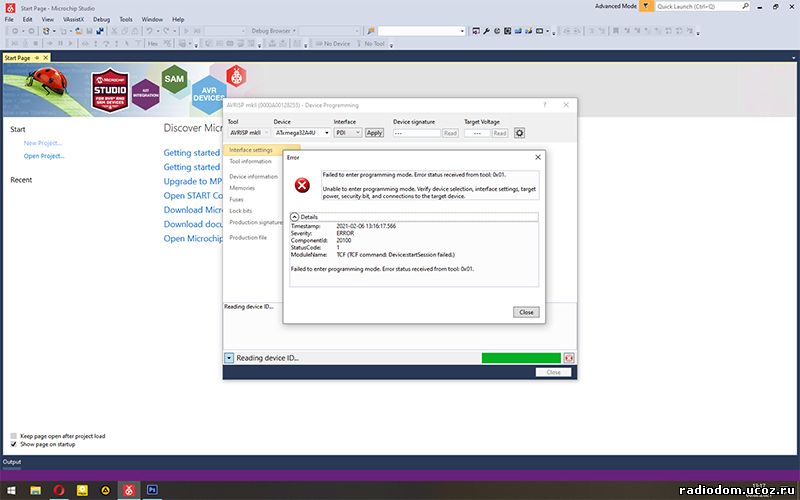The height and width of the screenshot is (500, 800).
Task: Open the Tool dropdown showing AVRISP mkII
Action: (x=247, y=133)
